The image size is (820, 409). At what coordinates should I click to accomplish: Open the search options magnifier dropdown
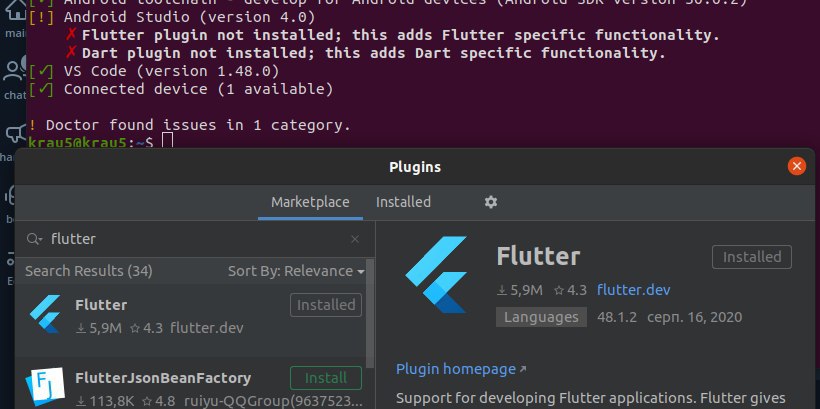(35, 239)
